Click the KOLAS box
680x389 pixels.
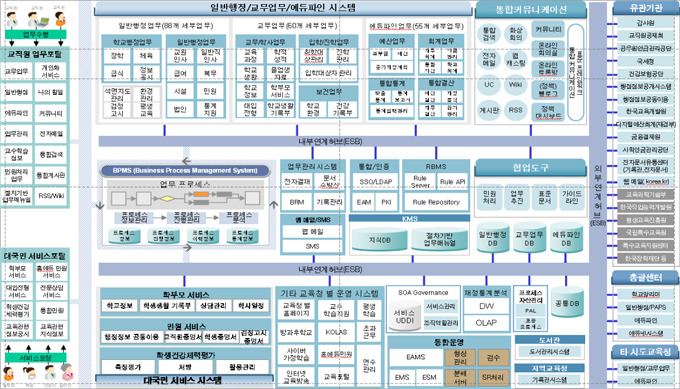coord(336,332)
